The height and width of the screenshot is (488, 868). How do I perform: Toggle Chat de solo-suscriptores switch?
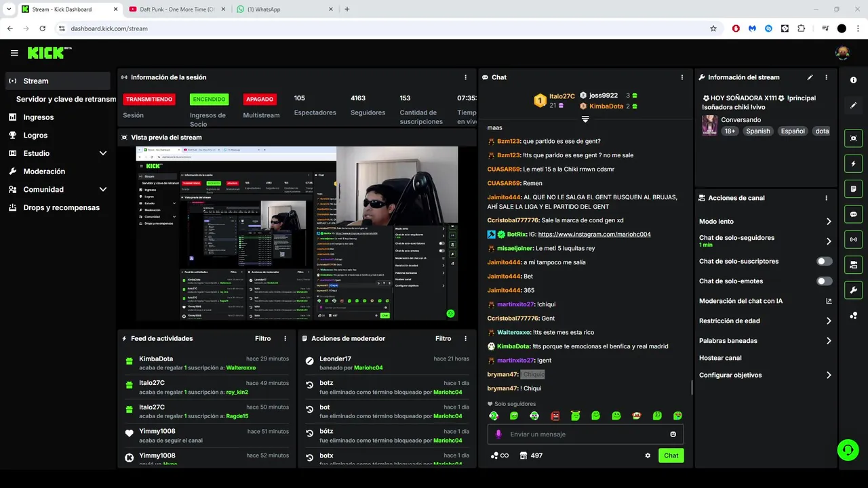tap(825, 261)
